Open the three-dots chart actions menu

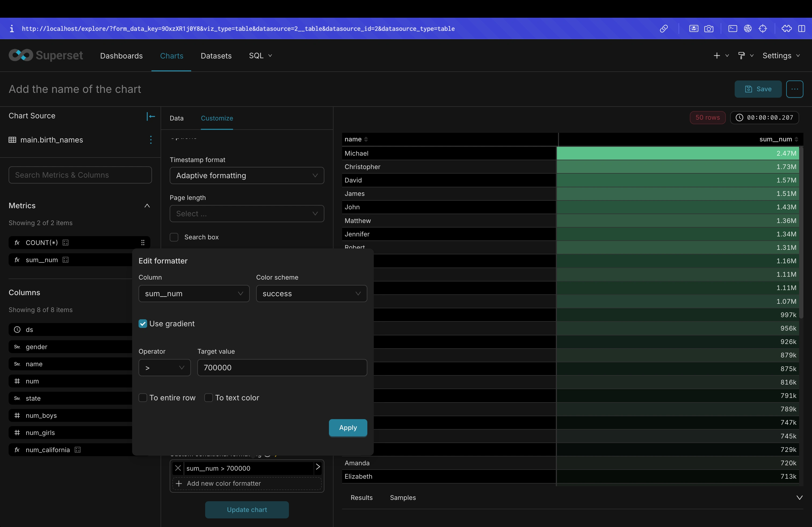[795, 89]
